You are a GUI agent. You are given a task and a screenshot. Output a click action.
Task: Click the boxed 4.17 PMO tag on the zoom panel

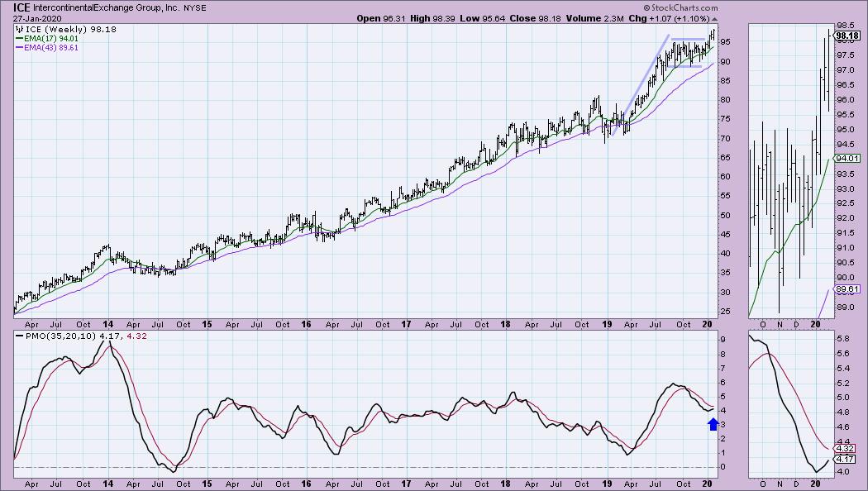(846, 459)
